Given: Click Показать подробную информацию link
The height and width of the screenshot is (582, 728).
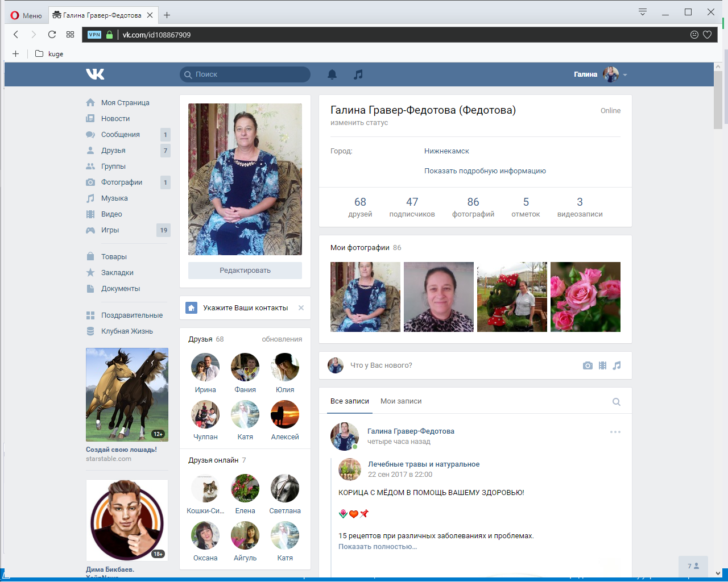Looking at the screenshot, I should [485, 171].
